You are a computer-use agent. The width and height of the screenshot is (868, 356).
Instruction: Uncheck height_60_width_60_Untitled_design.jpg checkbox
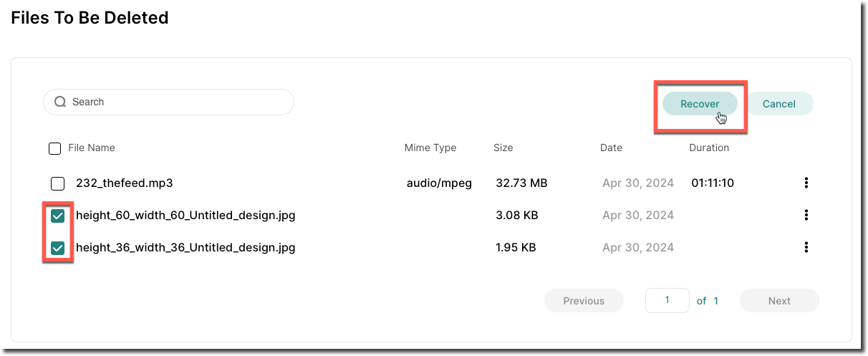pyautogui.click(x=58, y=216)
